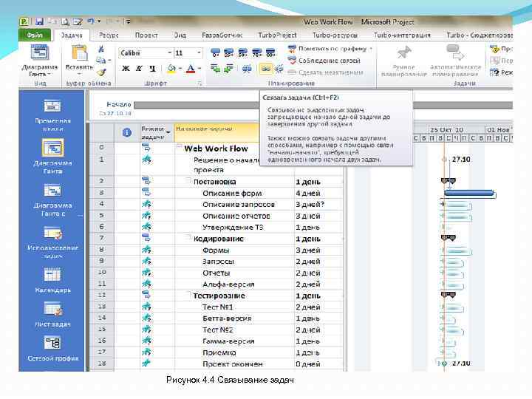Click the Save icon in quick access toolbar

40,21
